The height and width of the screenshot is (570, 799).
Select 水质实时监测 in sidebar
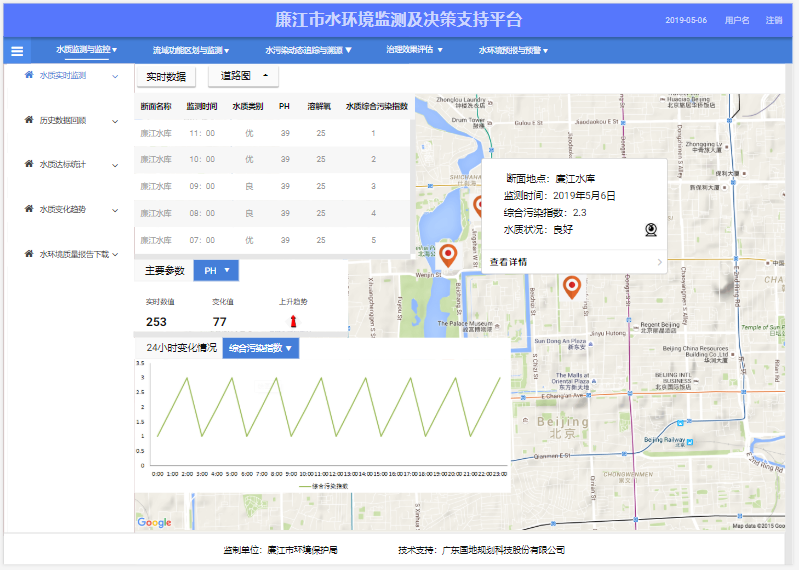pyautogui.click(x=63, y=75)
